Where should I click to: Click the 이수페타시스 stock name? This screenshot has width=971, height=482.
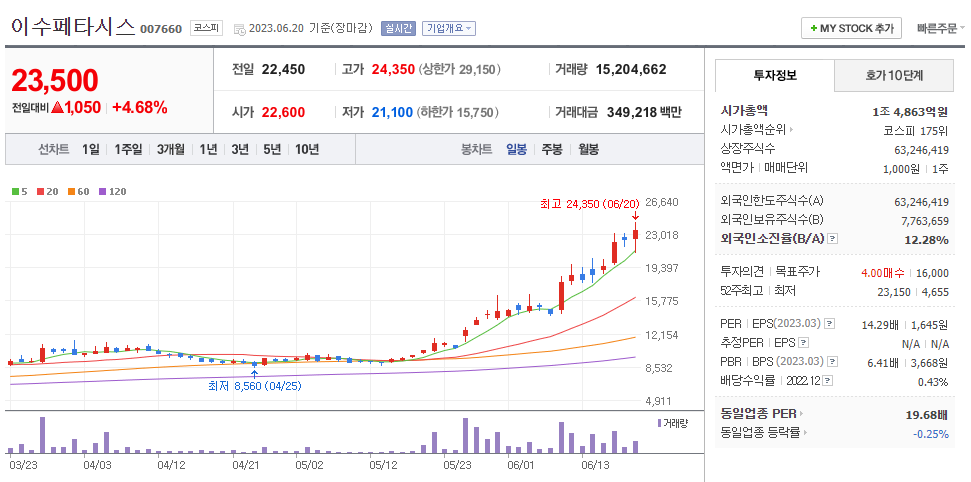(72, 26)
